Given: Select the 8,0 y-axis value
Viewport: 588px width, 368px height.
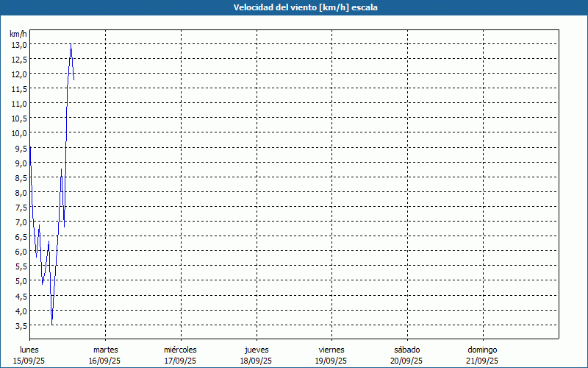Looking at the screenshot, I should point(21,193).
